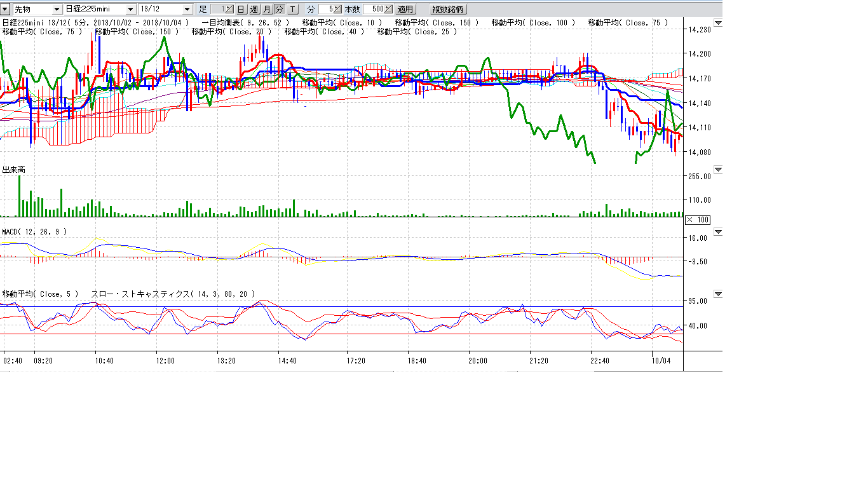Click the 適用 apply button
868x488 pixels.
coord(405,10)
